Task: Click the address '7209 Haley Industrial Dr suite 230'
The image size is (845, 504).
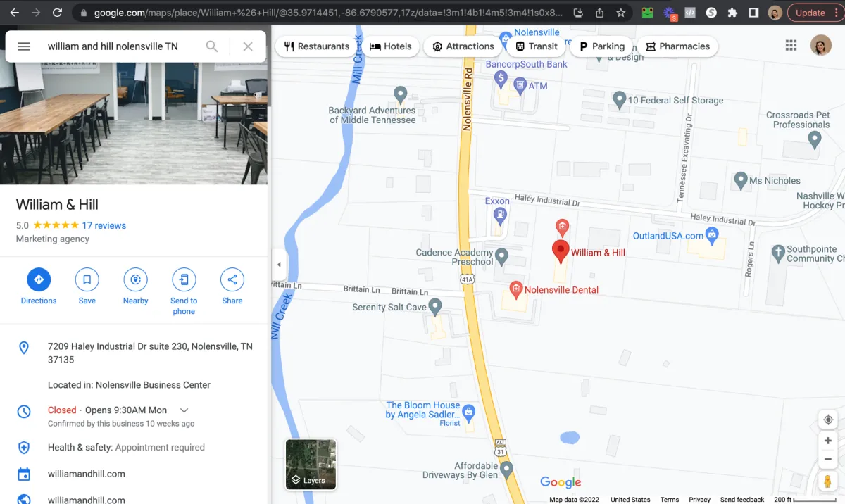Action: point(150,353)
